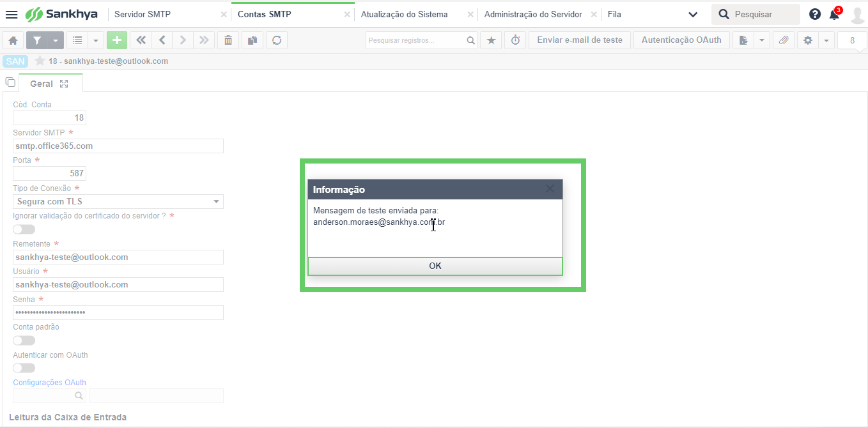This screenshot has height=428, width=868.
Task: Jump to the last record
Action: 204,40
